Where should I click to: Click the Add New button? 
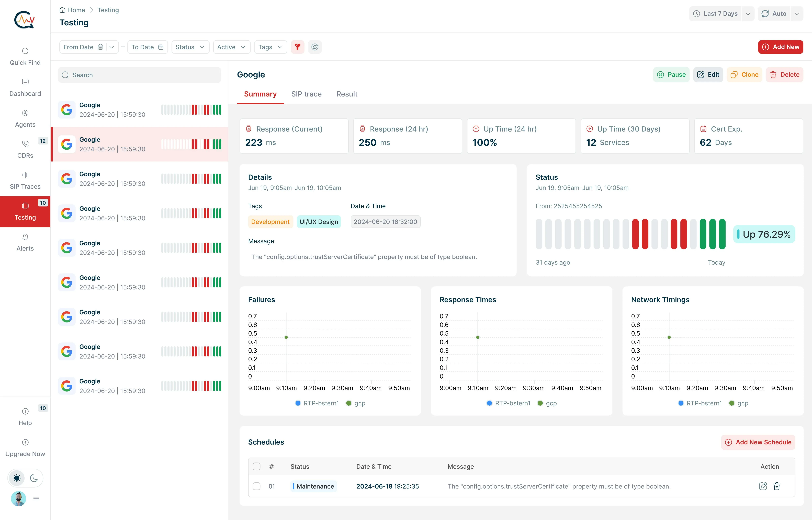[x=781, y=47]
